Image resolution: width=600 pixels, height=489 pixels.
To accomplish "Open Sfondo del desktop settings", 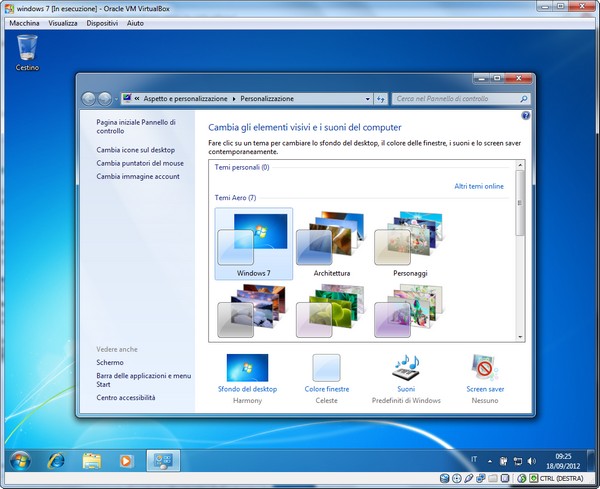I will point(247,389).
